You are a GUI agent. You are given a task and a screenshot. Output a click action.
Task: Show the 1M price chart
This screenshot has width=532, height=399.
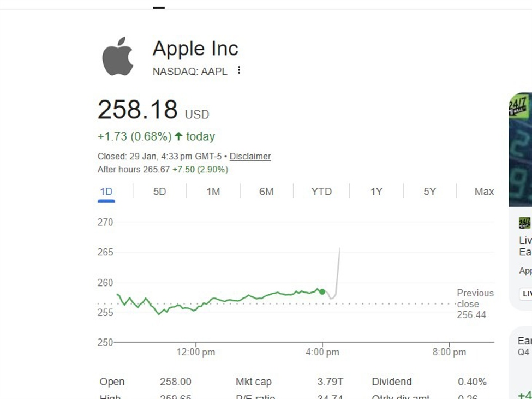213,192
